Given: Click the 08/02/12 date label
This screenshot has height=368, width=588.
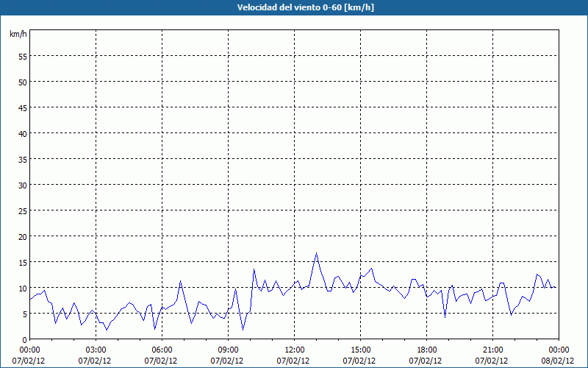Looking at the screenshot, I should click(558, 361).
